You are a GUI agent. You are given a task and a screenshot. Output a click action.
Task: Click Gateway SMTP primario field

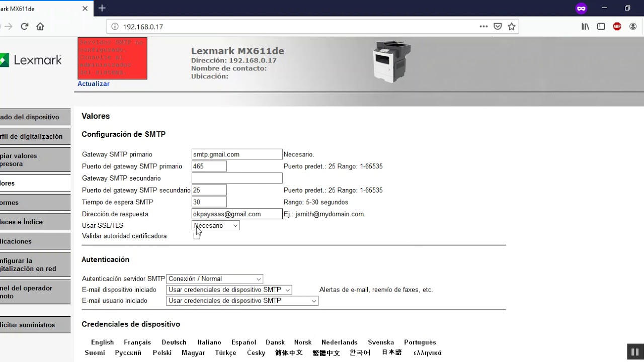[x=237, y=154]
